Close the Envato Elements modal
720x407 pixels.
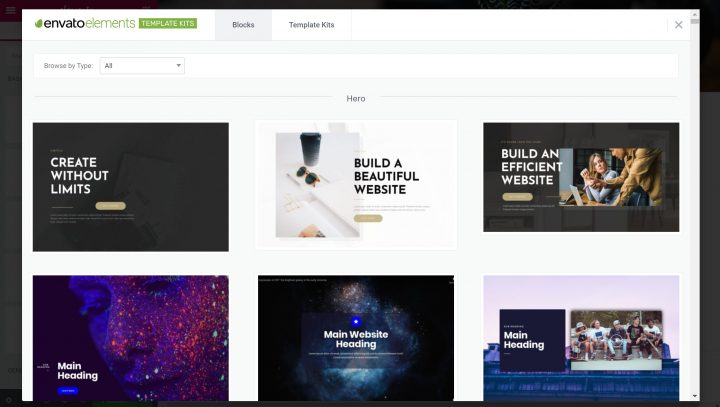pyautogui.click(x=678, y=25)
